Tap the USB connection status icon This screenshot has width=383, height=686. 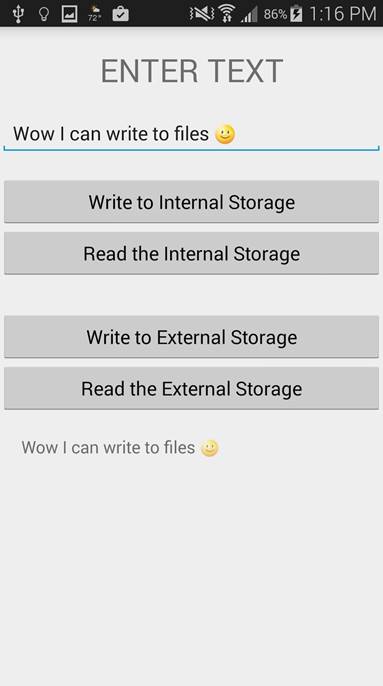coord(18,14)
